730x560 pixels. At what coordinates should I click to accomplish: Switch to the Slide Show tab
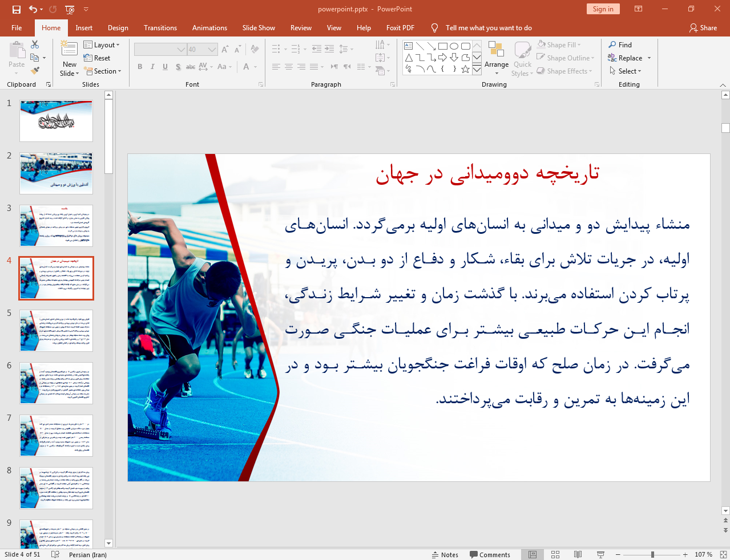[259, 28]
